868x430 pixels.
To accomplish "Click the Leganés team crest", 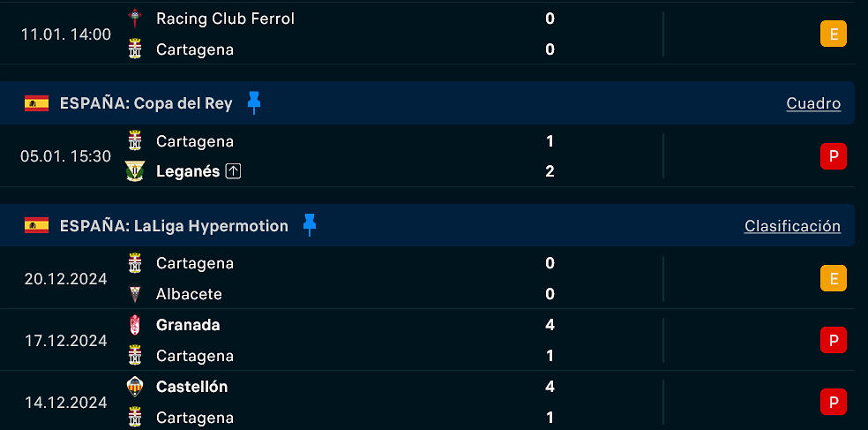I will 134,171.
